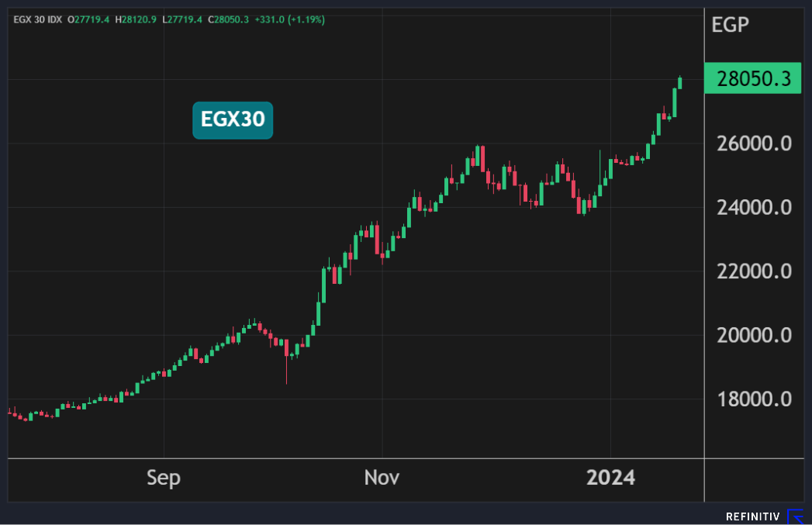Click the latest green candle at far right
Image resolution: width=812 pixels, height=525 pixels.
[x=680, y=82]
